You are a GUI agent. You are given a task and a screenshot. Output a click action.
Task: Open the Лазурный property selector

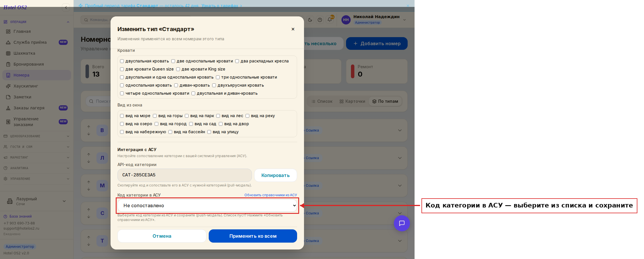point(36,201)
